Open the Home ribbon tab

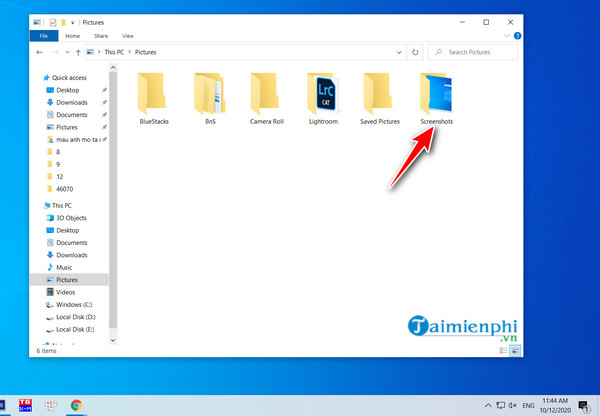tap(72, 36)
